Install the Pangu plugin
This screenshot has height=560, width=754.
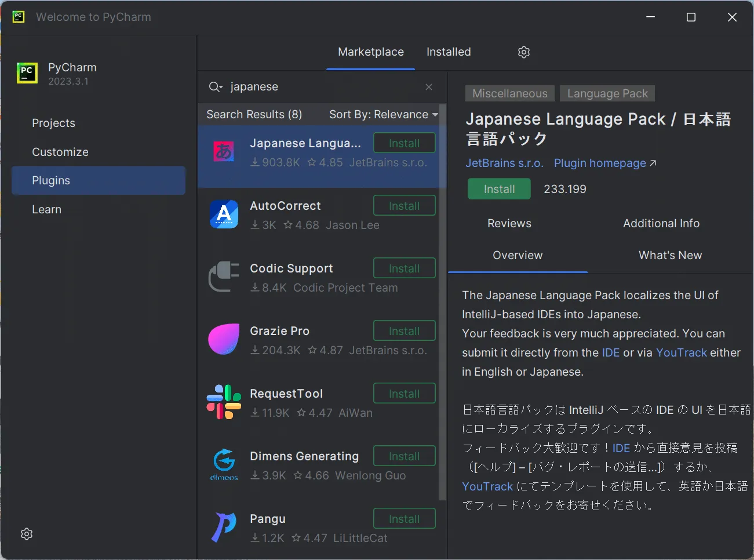pos(405,519)
